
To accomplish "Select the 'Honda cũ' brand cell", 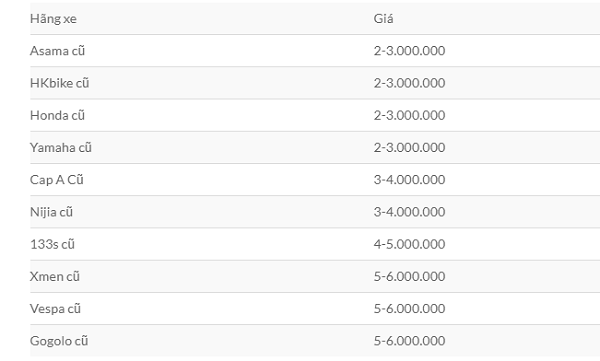I will pyautogui.click(x=57, y=115).
